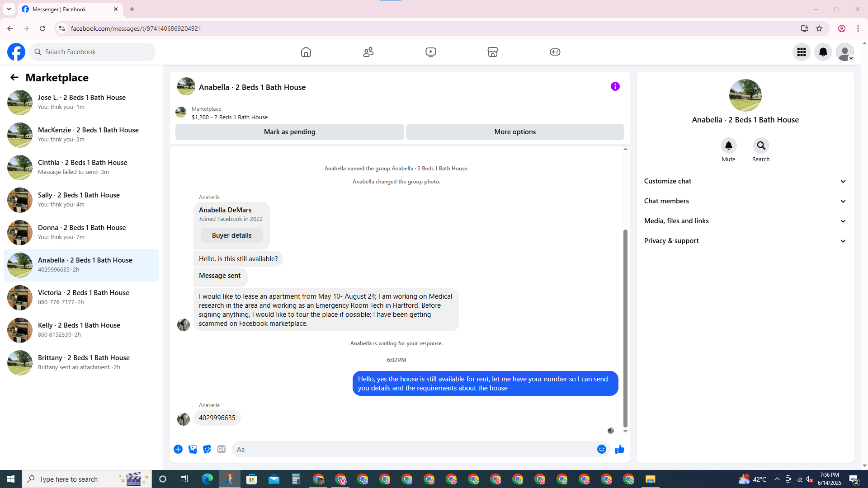Open conversation information purple icon
Viewport: 868px width, 488px height.
click(615, 86)
